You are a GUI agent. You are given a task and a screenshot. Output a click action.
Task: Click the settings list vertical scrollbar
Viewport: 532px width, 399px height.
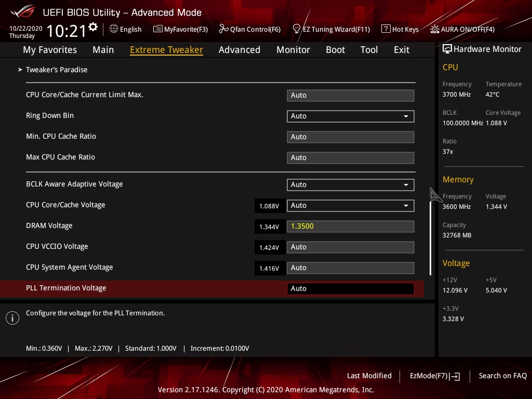(x=430, y=238)
